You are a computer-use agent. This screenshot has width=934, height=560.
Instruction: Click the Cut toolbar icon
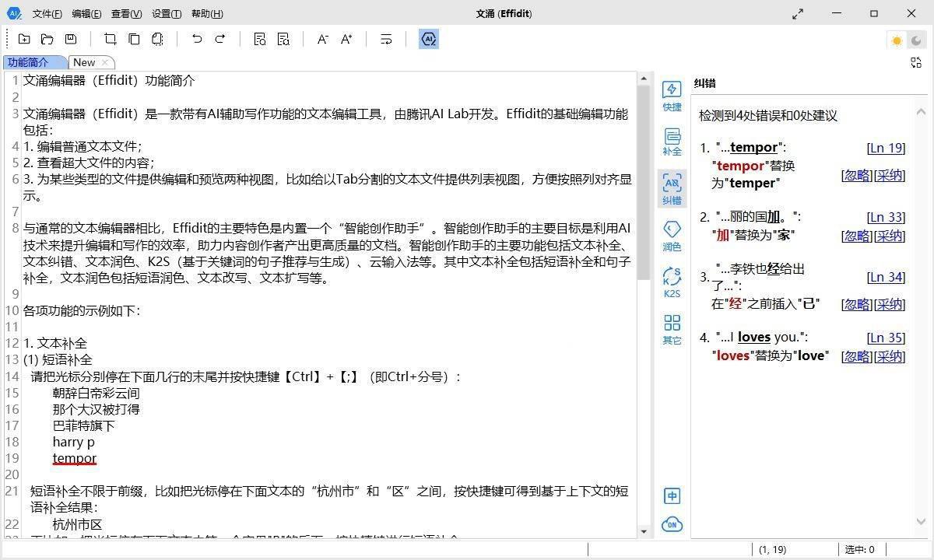[111, 39]
